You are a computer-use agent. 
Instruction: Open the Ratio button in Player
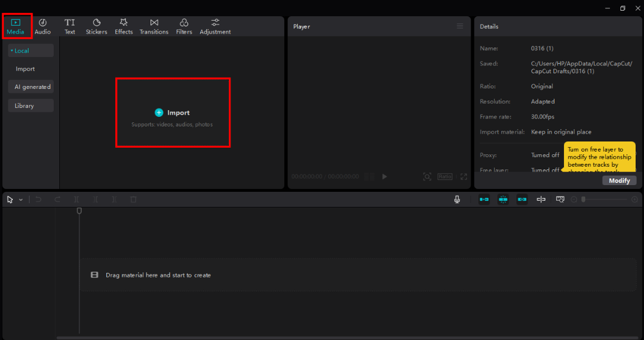click(x=445, y=177)
